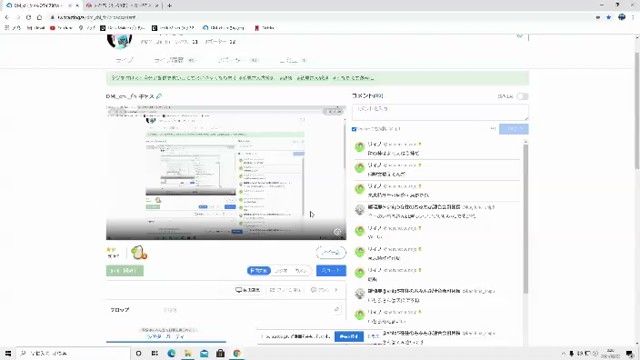Screen dimensions: 640x360
Task: Click the taskbar search box
Action: [x=73, y=353]
